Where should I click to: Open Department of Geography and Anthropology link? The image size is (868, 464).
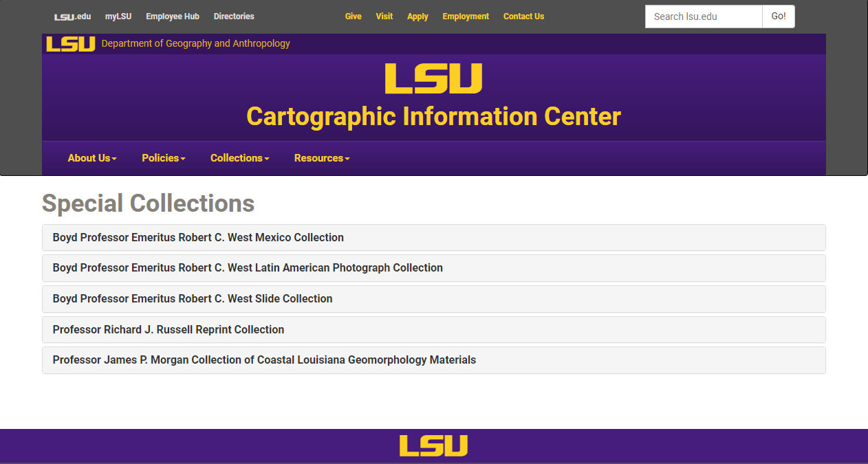(x=196, y=43)
